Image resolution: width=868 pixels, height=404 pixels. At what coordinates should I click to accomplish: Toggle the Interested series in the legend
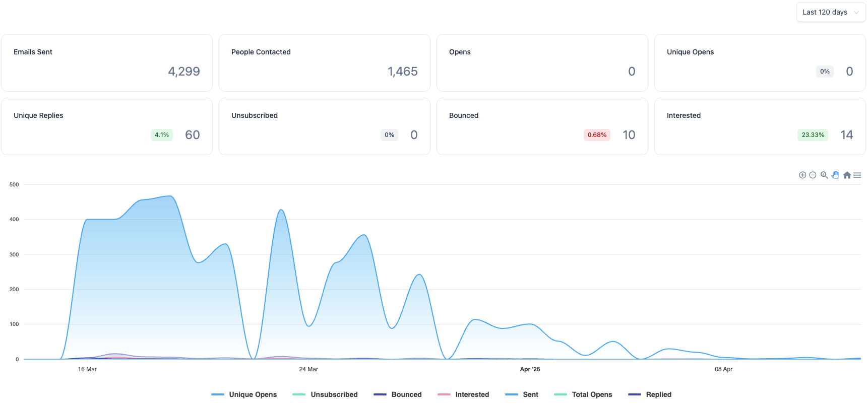coord(463,394)
